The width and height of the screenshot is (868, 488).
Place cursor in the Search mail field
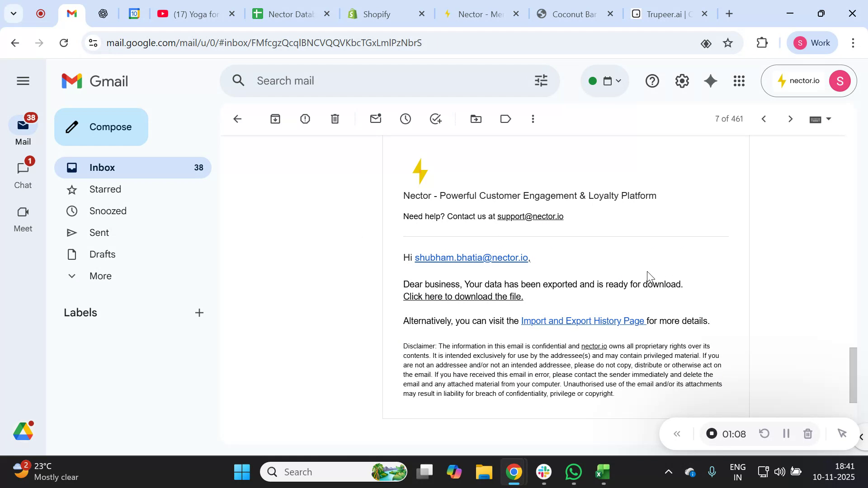(362, 81)
